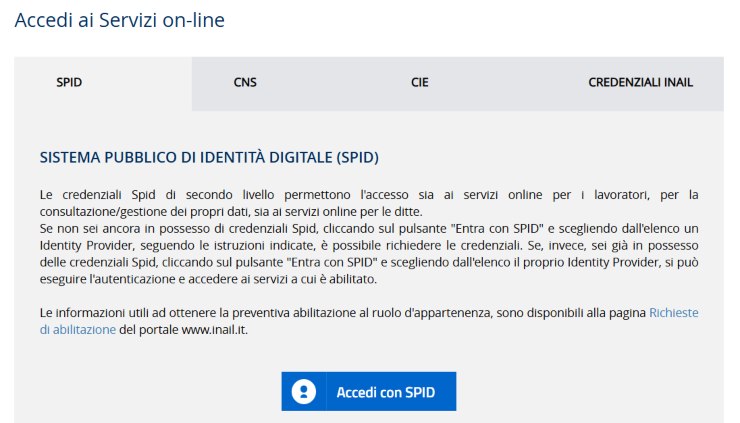This screenshot has height=423, width=740.
Task: Click the SISTEMA PUBBLICO DI IDENTITÀ DIGITALE heading
Action: click(x=209, y=157)
